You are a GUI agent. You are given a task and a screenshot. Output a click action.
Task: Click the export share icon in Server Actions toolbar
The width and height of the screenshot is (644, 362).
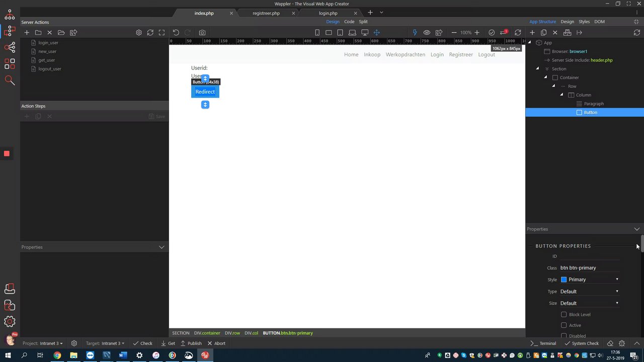tap(73, 33)
